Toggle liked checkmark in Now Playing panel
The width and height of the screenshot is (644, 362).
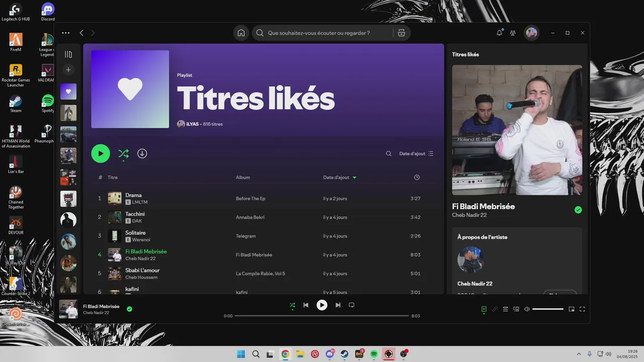click(x=578, y=210)
